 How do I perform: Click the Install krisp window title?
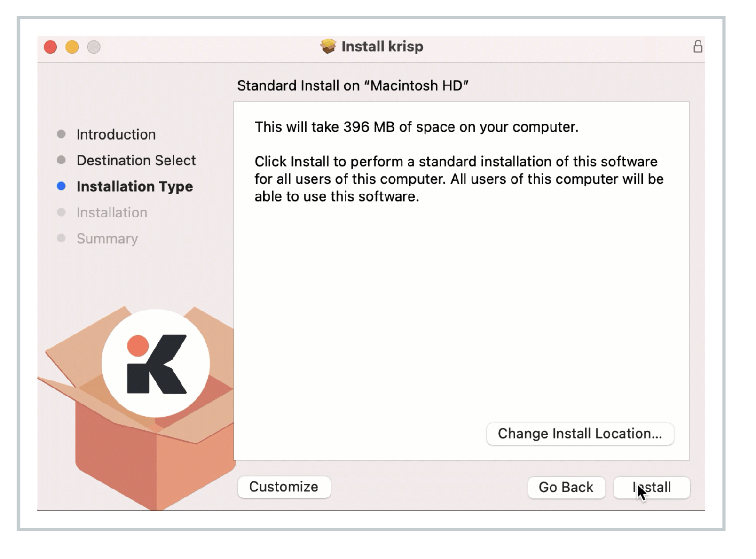tap(383, 46)
